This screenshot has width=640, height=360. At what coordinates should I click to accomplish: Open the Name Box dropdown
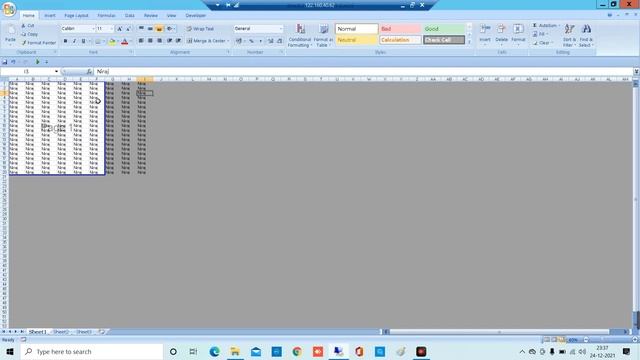tap(56, 71)
